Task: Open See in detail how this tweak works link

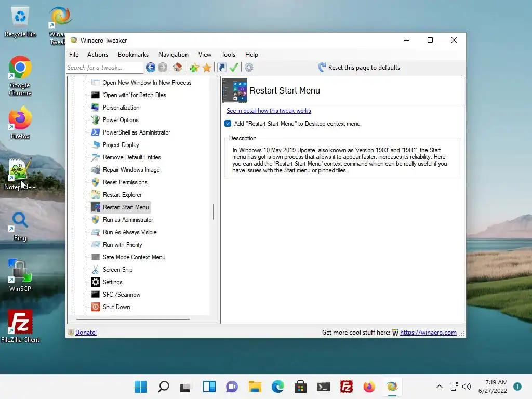Action: [x=269, y=111]
